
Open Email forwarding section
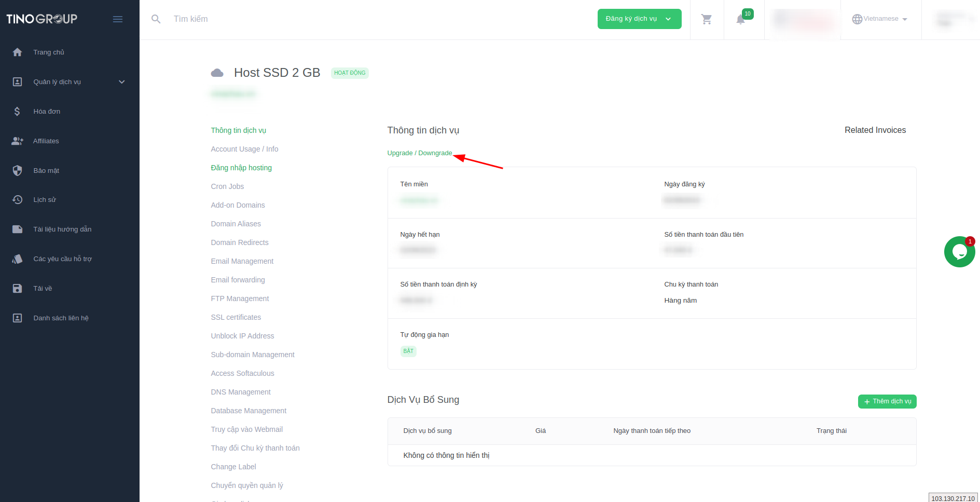238,280
